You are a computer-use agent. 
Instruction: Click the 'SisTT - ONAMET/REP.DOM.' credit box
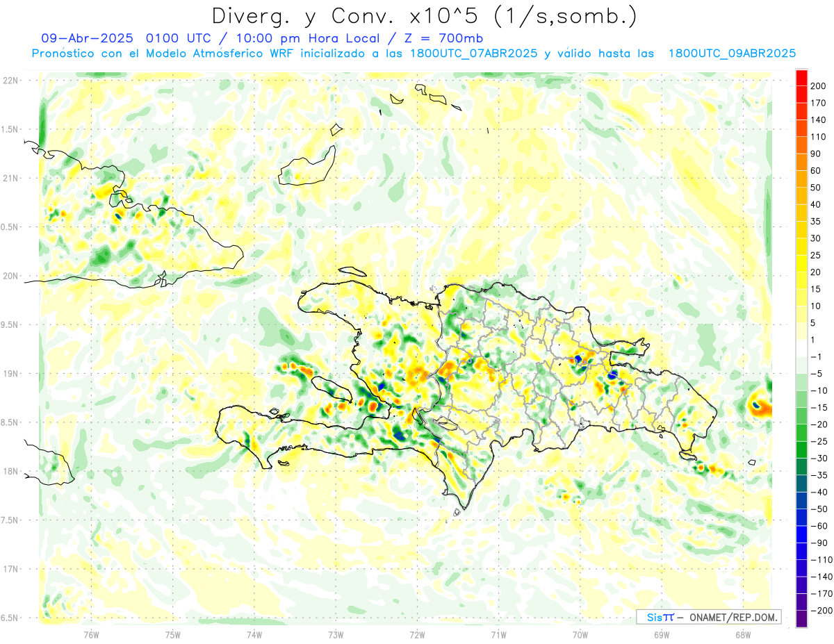pyautogui.click(x=709, y=617)
